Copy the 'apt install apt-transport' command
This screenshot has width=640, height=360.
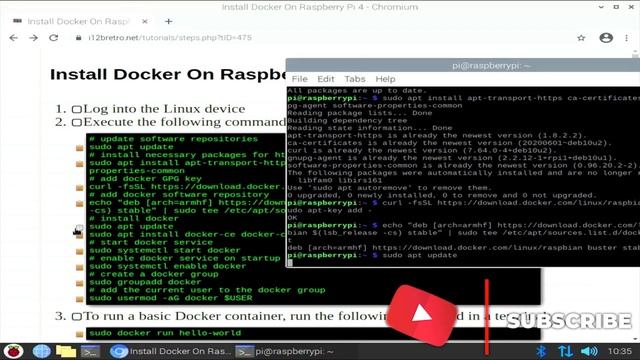point(80,164)
